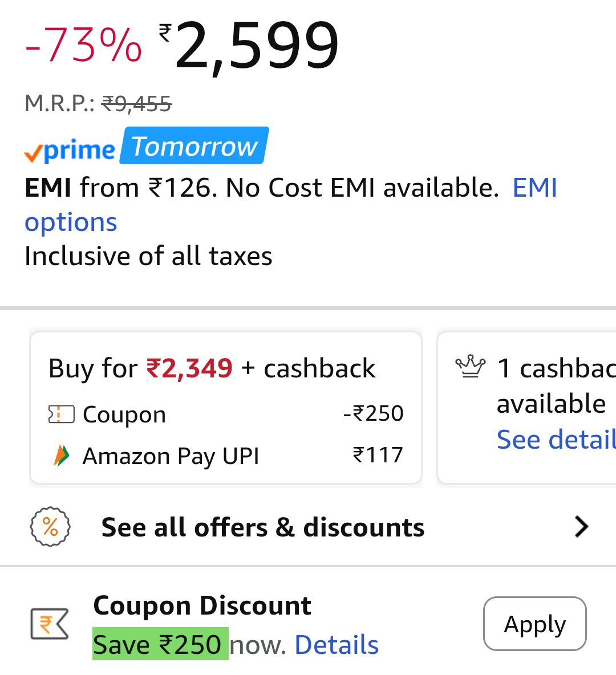Tap the Coupon -₹250 offer line
The width and height of the screenshot is (616, 675).
click(226, 414)
